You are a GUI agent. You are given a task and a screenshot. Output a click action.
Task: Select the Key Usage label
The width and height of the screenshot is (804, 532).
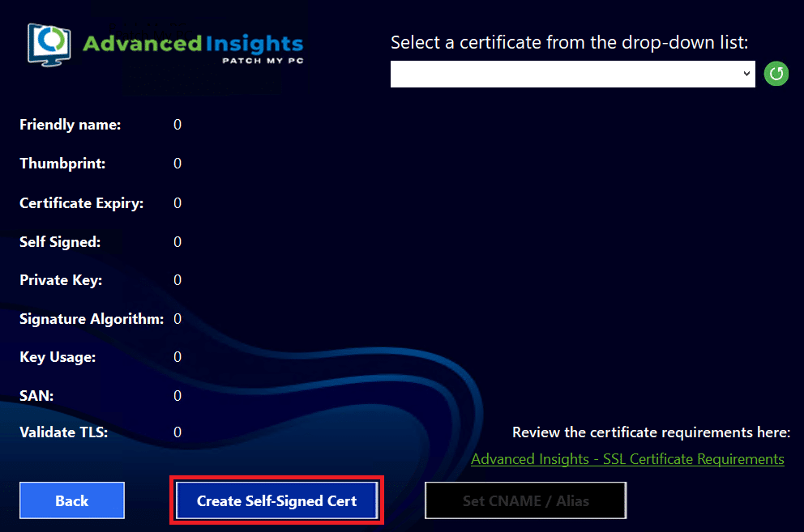[58, 357]
